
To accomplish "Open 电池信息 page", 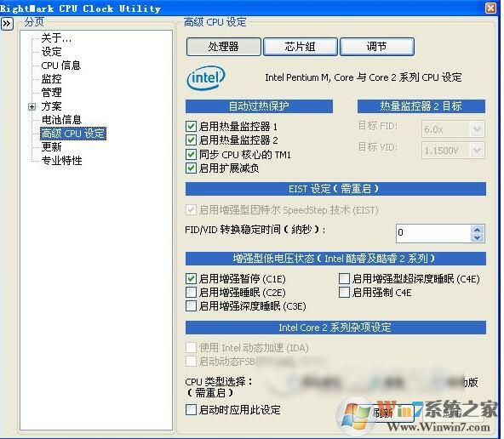I will [61, 120].
